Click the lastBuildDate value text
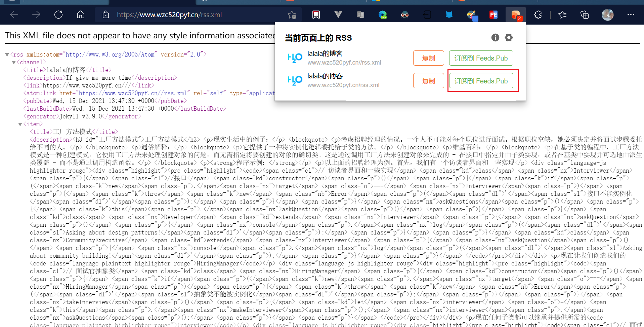The image size is (644, 327). (x=123, y=109)
